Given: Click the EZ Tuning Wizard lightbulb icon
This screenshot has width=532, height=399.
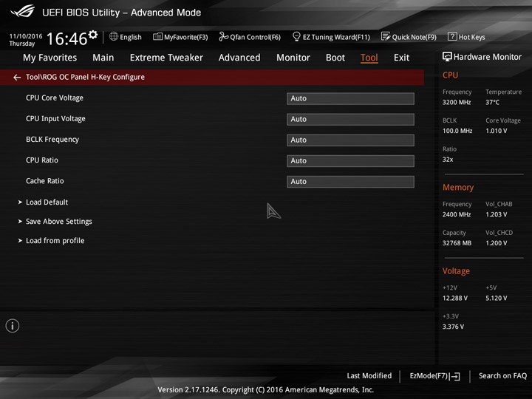Looking at the screenshot, I should [x=296, y=36].
